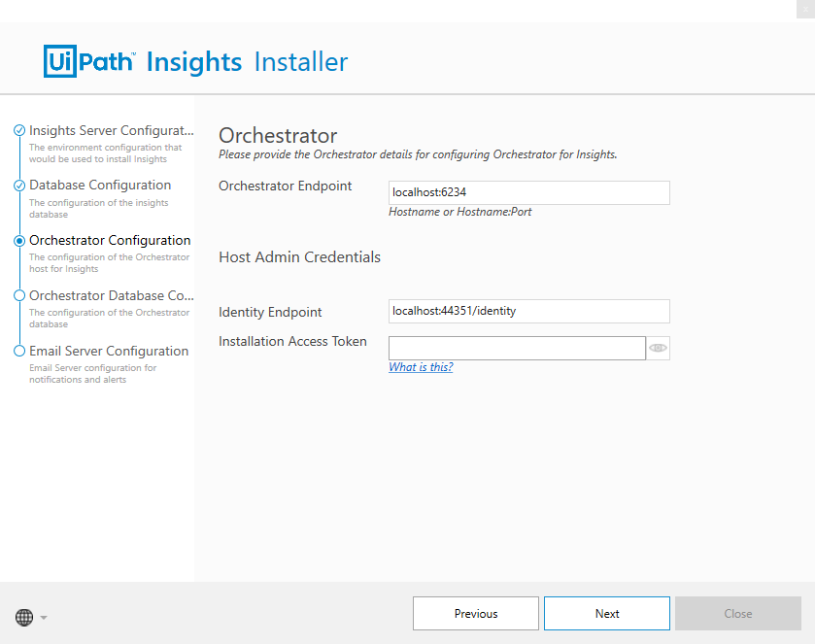
Task: Select the Orchestrator Database Configuration step circle
Action: tap(19, 295)
